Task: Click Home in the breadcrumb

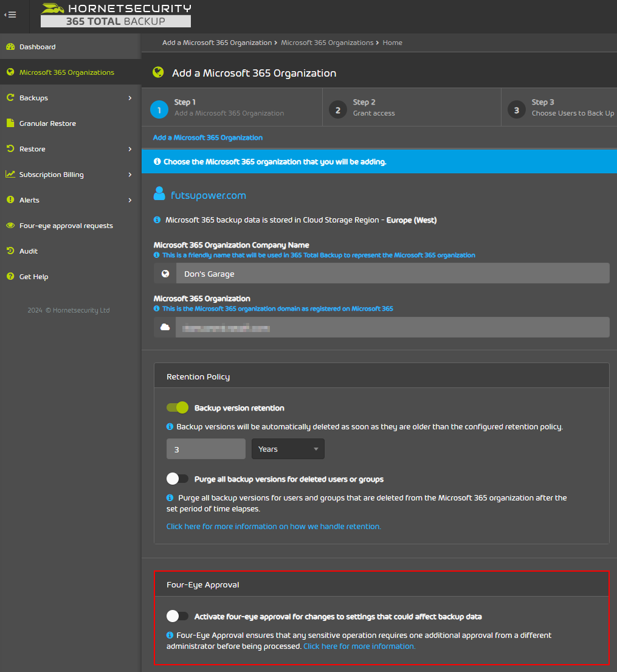Action: [393, 43]
